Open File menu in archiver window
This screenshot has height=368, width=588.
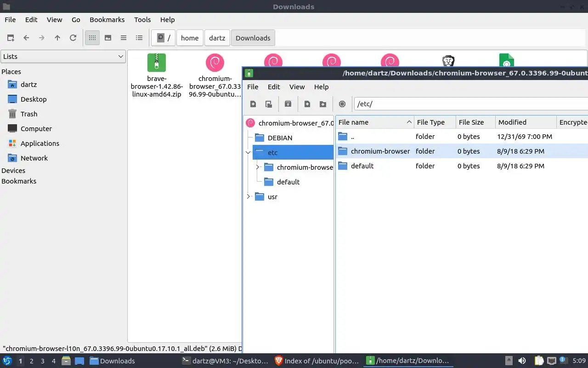click(x=253, y=87)
